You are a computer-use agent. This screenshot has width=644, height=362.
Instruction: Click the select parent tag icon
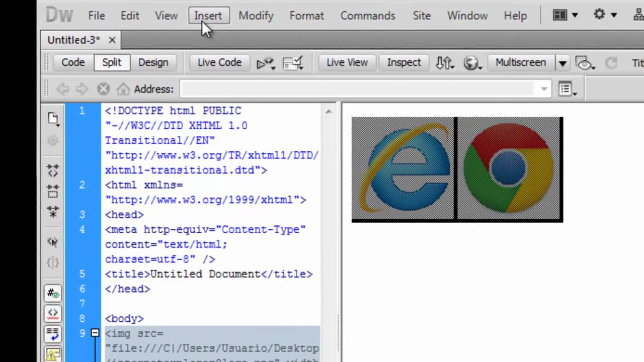(53, 242)
